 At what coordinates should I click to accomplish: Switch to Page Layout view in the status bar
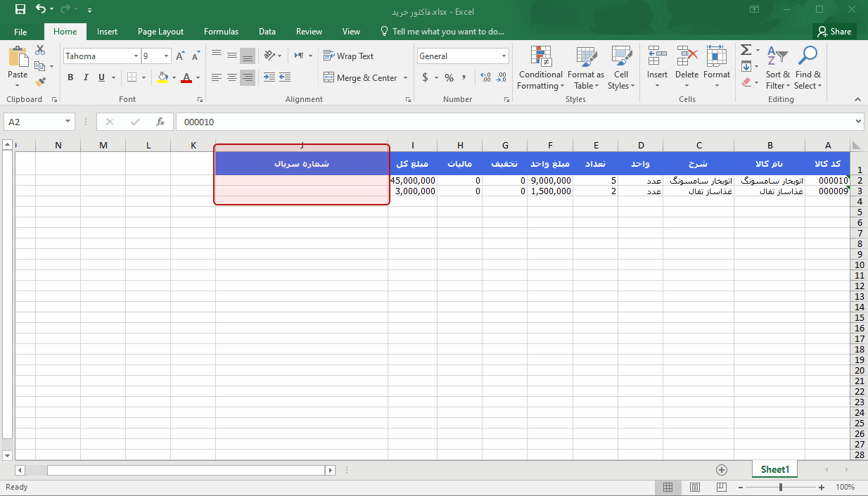[x=694, y=488]
